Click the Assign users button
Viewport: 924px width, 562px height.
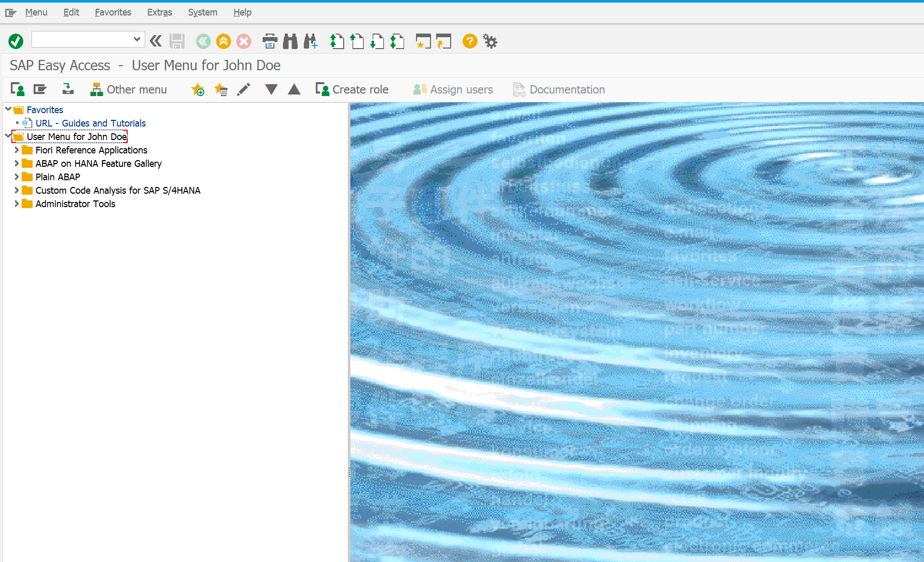(x=453, y=89)
